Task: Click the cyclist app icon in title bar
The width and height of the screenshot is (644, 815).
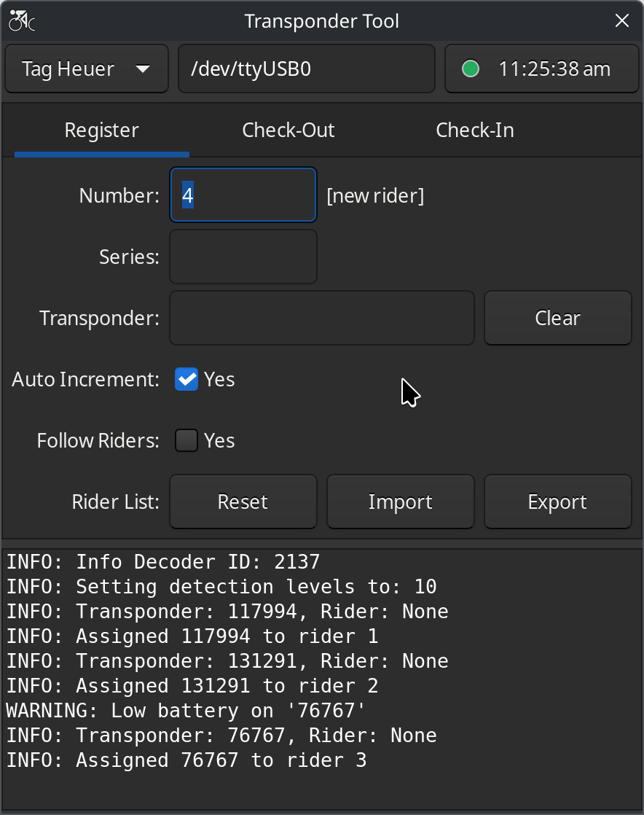Action: (x=22, y=21)
